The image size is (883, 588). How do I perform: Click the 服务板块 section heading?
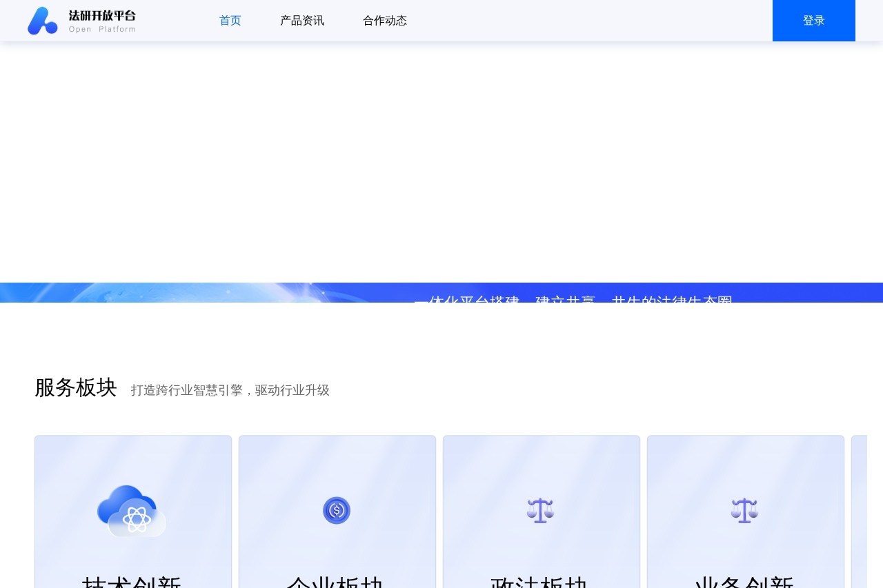(75, 387)
